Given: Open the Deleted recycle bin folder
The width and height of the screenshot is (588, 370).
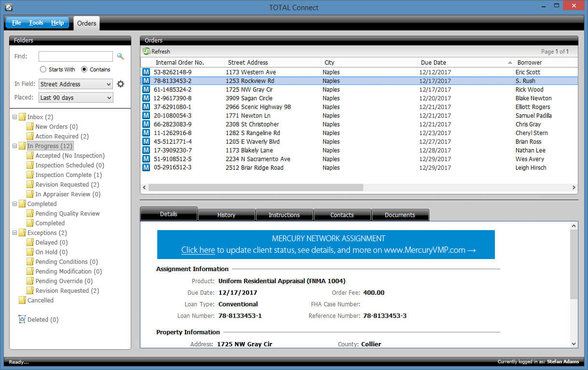Looking at the screenshot, I should pos(22,319).
